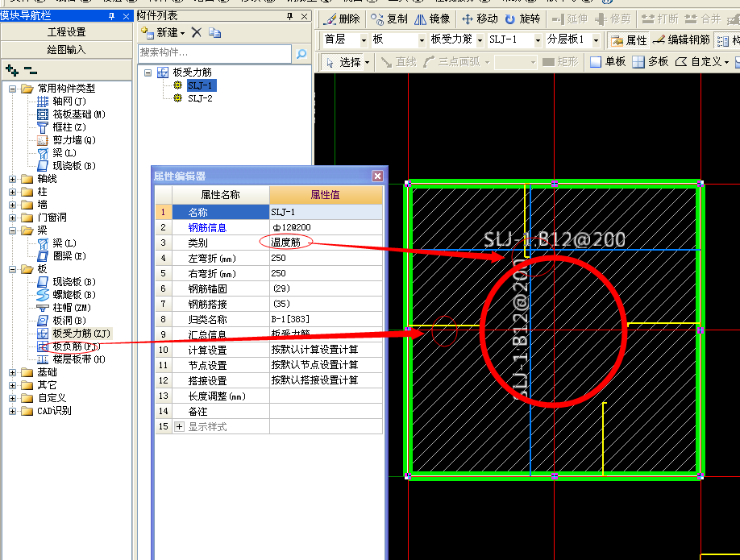Open the 新建 dropdown arrow
The width and height of the screenshot is (740, 560).
tap(183, 33)
